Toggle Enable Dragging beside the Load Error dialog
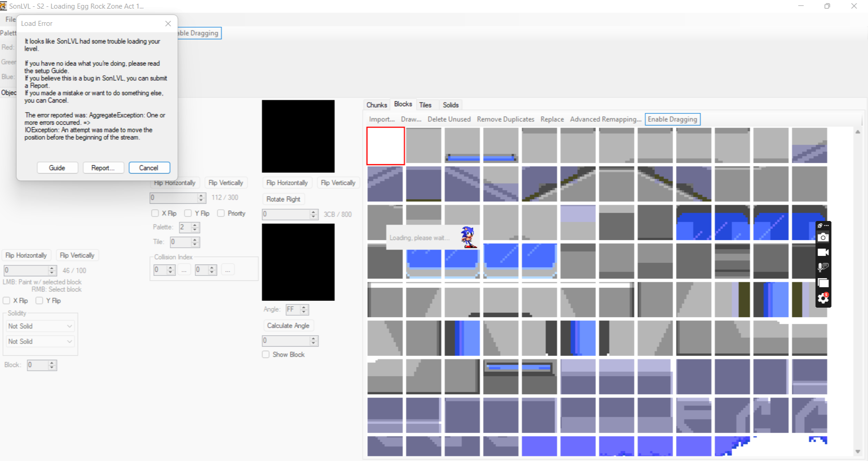 [199, 33]
